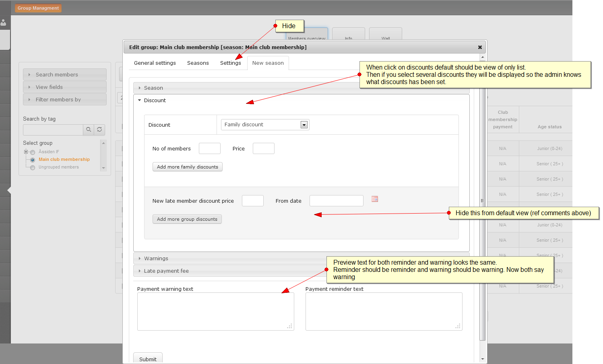Viewport: 603px width, 364px height.
Task: Click the left sidebar collapse arrow
Action: [9, 190]
